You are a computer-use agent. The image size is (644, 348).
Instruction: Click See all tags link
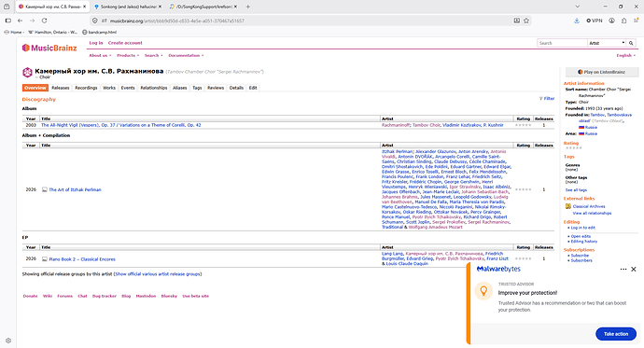pos(576,190)
